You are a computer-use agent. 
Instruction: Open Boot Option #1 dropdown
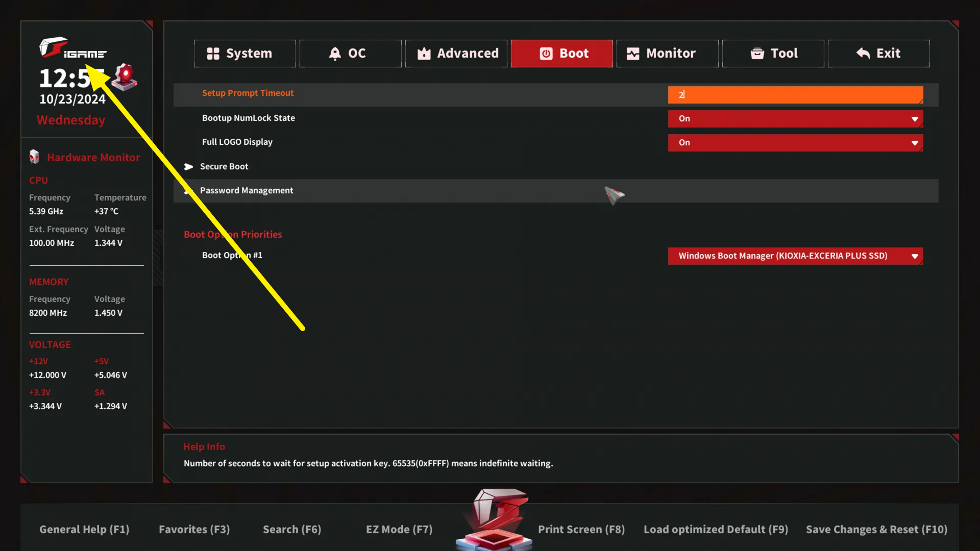click(x=795, y=256)
